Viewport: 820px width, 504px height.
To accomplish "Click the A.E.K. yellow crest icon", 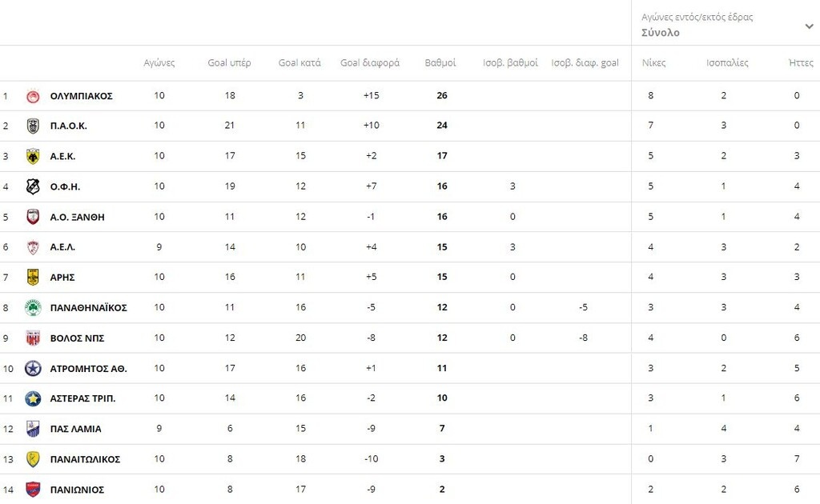I will [33, 156].
